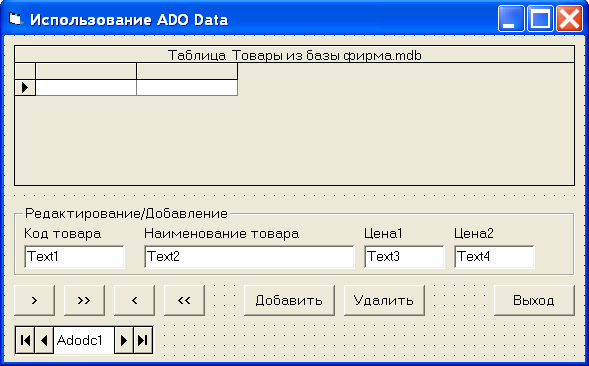This screenshot has height=366, width=589.
Task: Focus the Text1 field under Код товара
Action: 74,257
